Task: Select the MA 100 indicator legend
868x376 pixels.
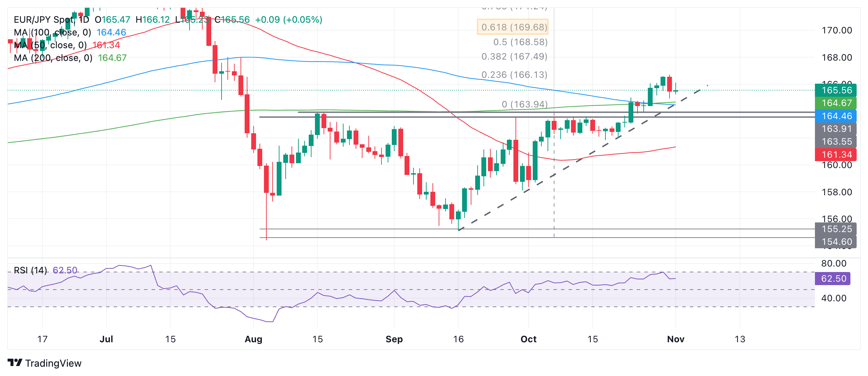Action: [x=52, y=32]
